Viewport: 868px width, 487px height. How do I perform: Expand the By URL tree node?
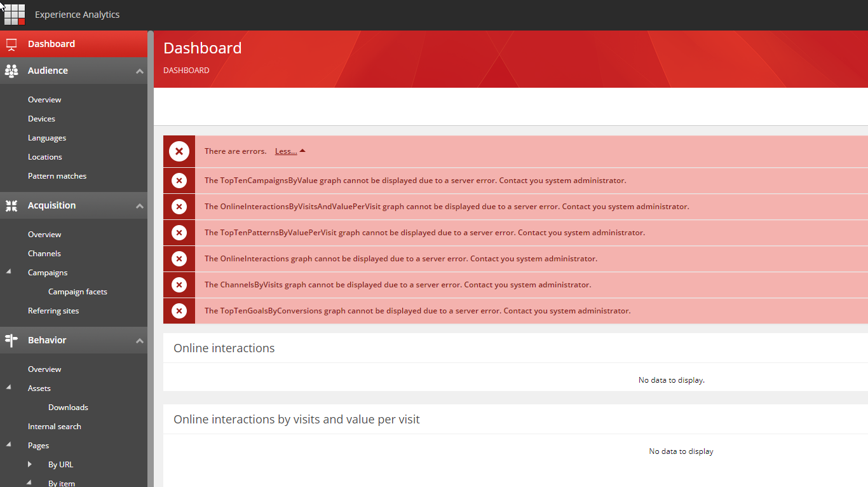click(29, 465)
